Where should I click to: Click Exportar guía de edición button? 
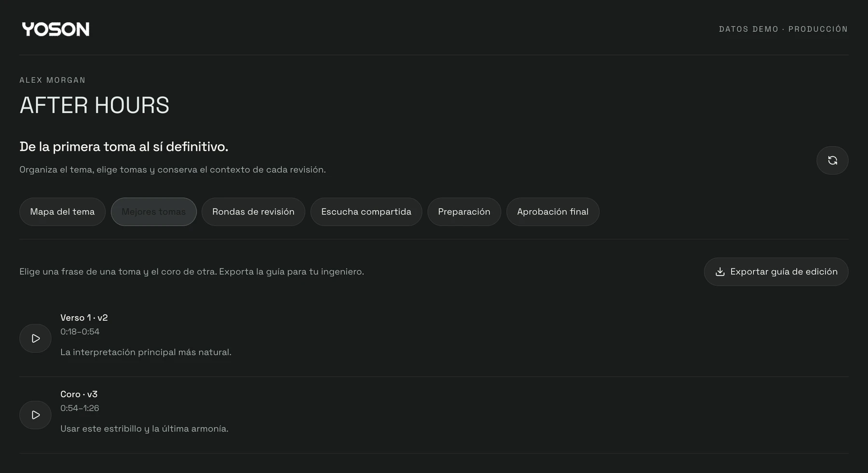[x=776, y=272]
